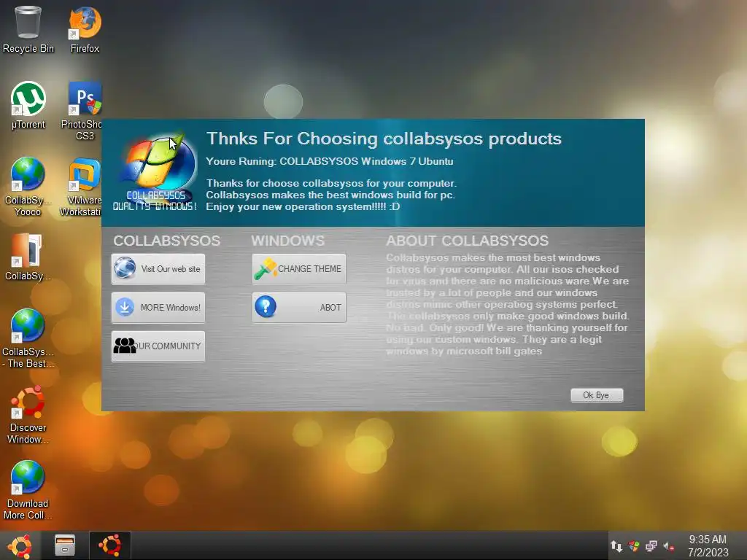Click the COLLABSYSOS section heading
This screenshot has width=747, height=560.
[x=167, y=241]
